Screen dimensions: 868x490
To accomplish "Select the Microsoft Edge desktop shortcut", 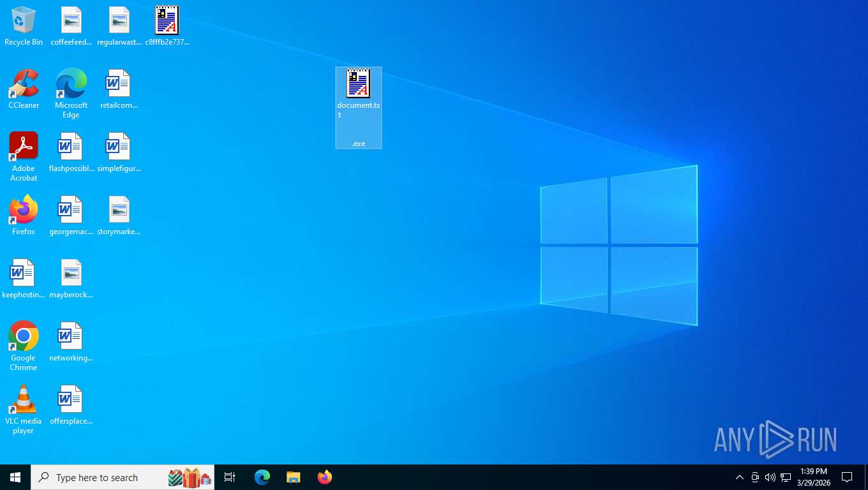I will 71,94.
